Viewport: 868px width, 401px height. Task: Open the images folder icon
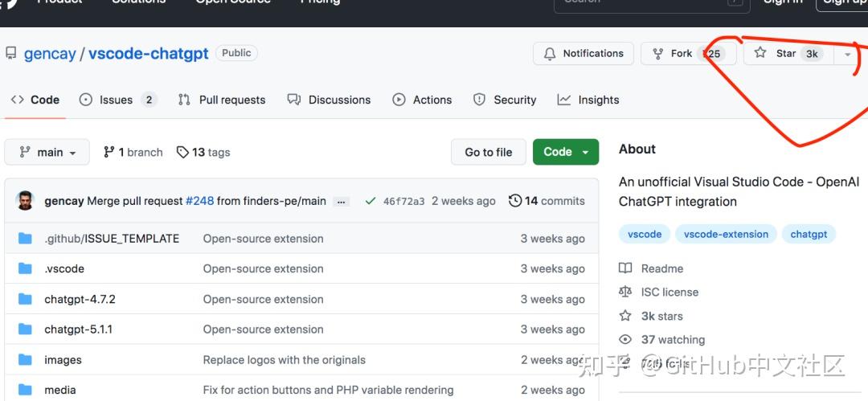click(x=25, y=359)
